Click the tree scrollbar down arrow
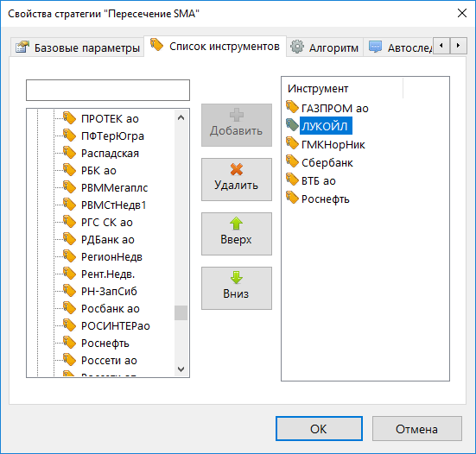The width and height of the screenshot is (476, 454). click(x=181, y=369)
